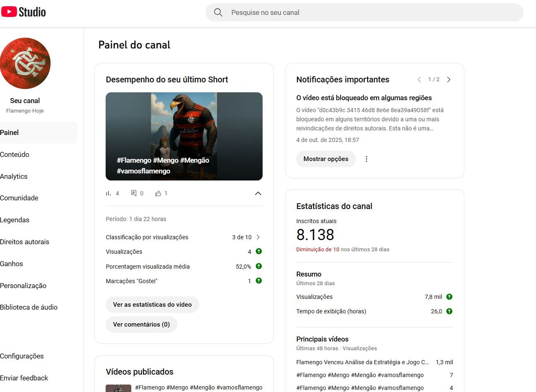Select Painel in the sidebar
The width and height of the screenshot is (536, 392).
(39, 132)
